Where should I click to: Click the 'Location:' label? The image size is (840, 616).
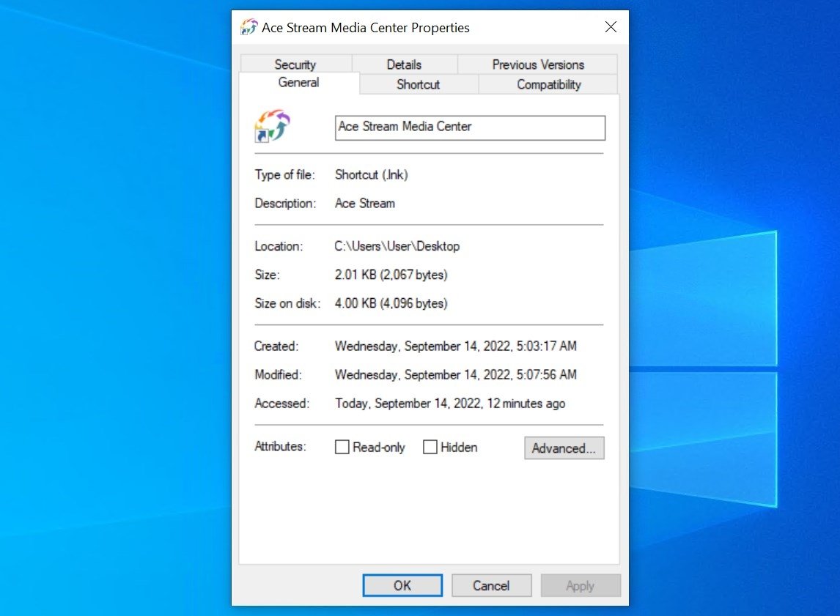(x=279, y=246)
